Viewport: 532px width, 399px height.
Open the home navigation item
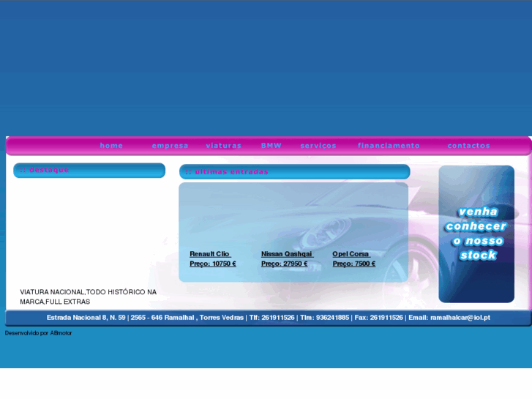(111, 146)
